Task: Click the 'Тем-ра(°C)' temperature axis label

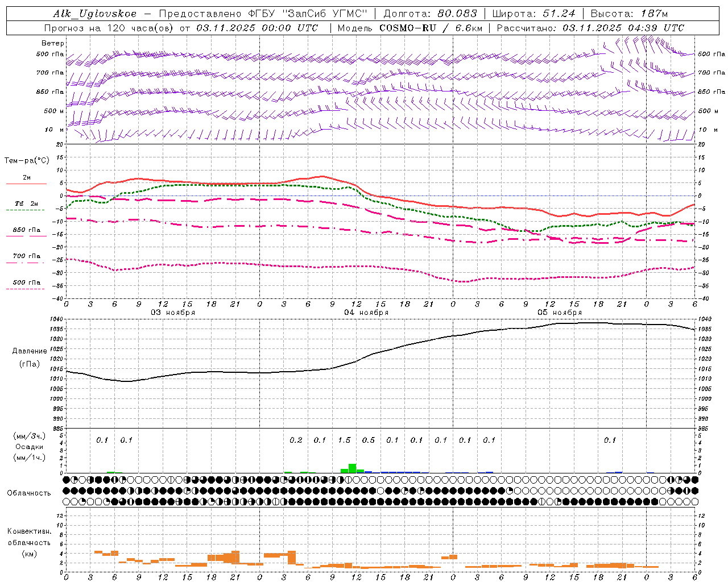Action: pyautogui.click(x=27, y=160)
